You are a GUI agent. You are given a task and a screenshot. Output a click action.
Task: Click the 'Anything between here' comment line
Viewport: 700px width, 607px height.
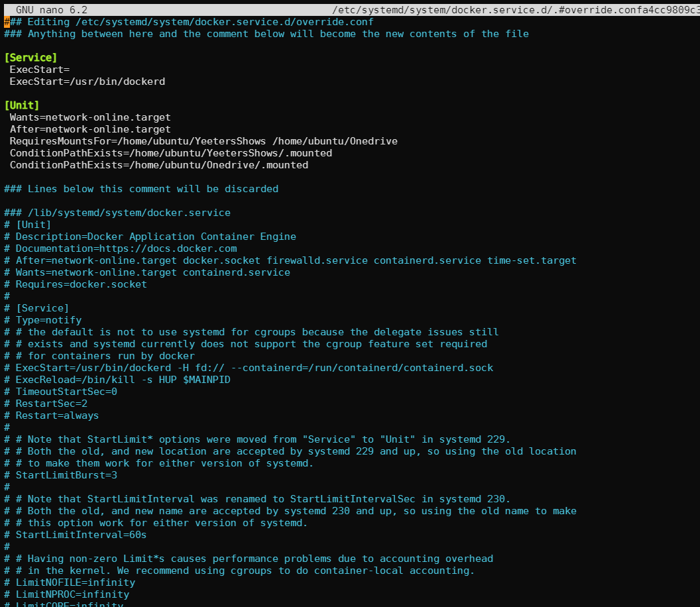pos(266,34)
